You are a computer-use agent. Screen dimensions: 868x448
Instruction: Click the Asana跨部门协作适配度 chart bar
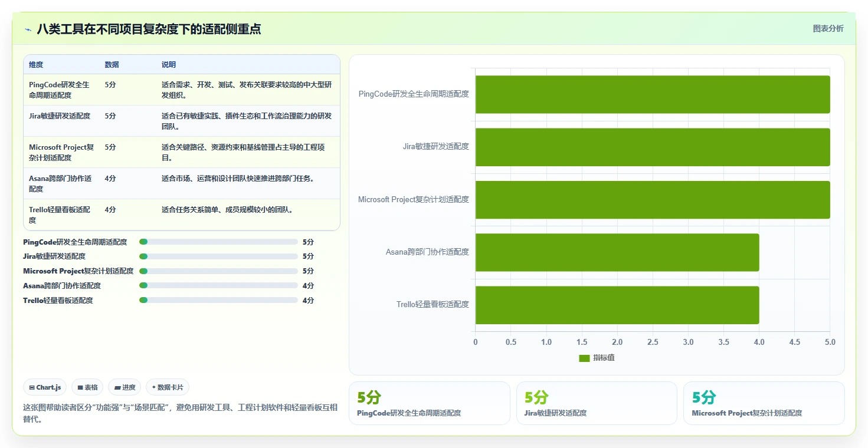617,252
